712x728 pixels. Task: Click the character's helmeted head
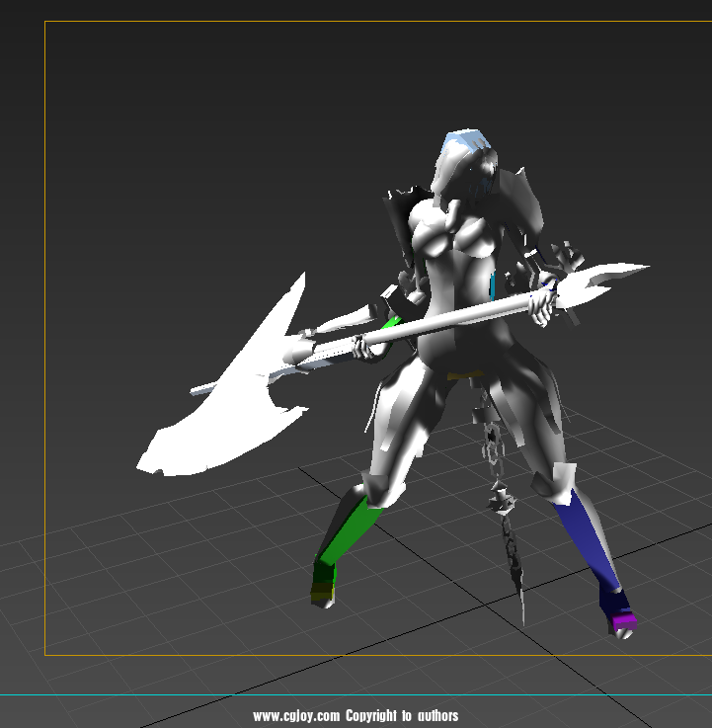click(x=462, y=168)
